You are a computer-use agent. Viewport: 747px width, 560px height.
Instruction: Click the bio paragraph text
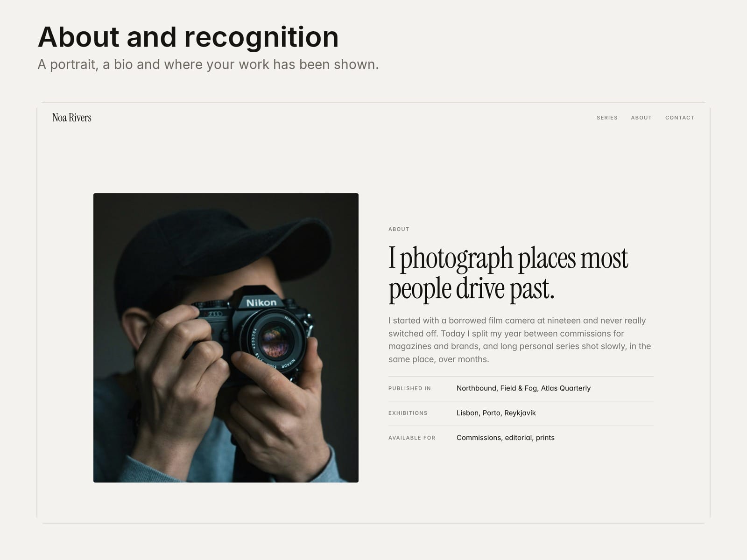pos(520,340)
